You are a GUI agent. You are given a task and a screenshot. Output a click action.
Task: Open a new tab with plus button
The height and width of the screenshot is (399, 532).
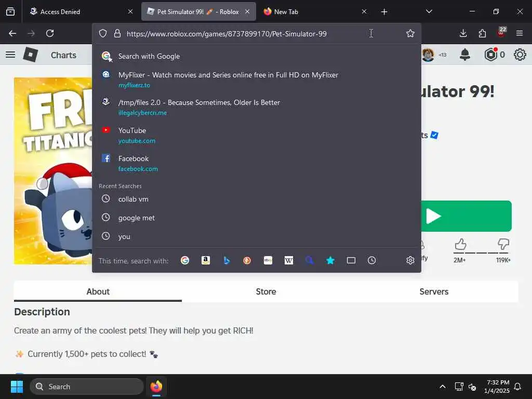click(384, 12)
